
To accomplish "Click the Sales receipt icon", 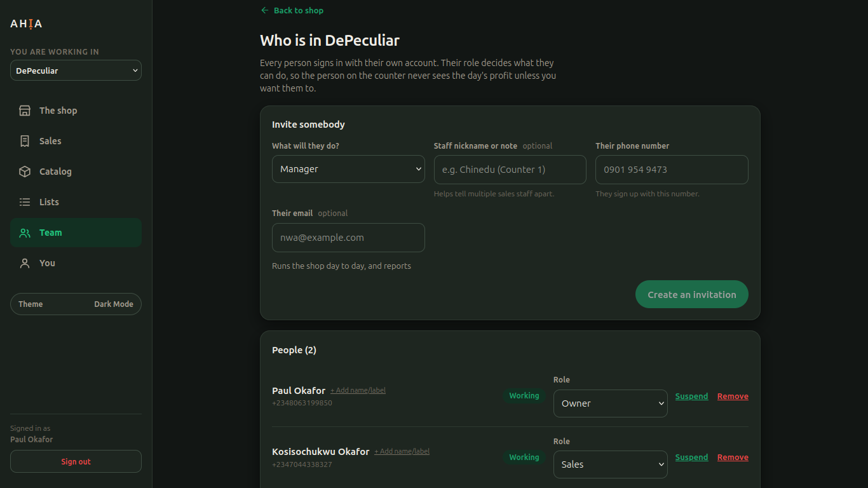I will 25,141.
